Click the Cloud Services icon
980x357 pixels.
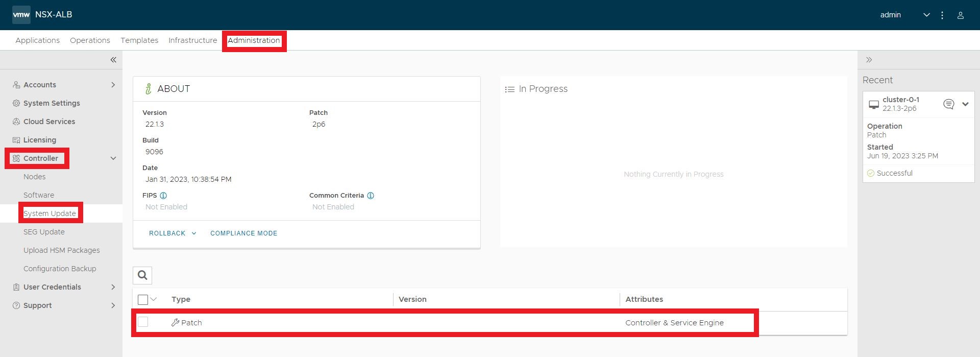[x=16, y=122]
